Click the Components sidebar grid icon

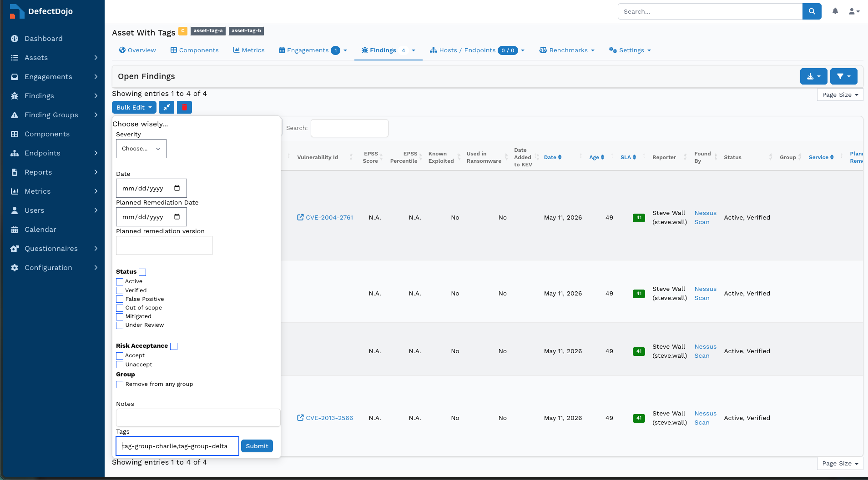click(15, 134)
